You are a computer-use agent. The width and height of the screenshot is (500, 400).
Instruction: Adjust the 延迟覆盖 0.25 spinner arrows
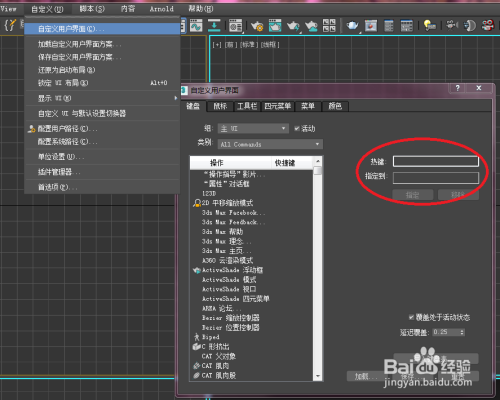462,332
